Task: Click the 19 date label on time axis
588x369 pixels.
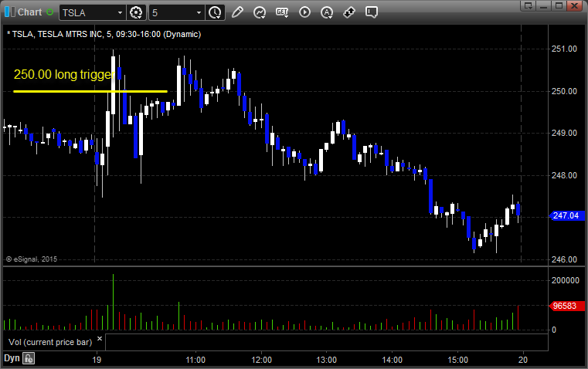Action: [x=97, y=360]
